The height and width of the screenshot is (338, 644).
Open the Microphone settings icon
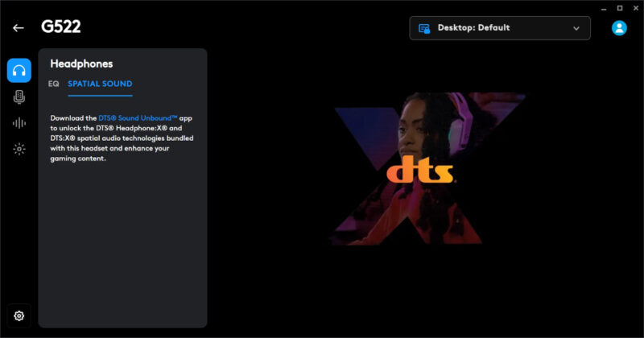(x=19, y=97)
